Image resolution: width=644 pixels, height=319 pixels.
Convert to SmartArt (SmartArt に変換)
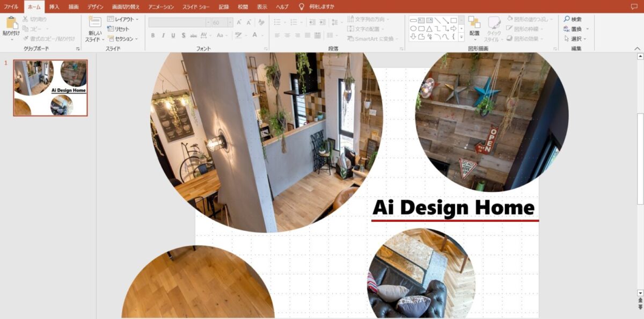(x=373, y=39)
